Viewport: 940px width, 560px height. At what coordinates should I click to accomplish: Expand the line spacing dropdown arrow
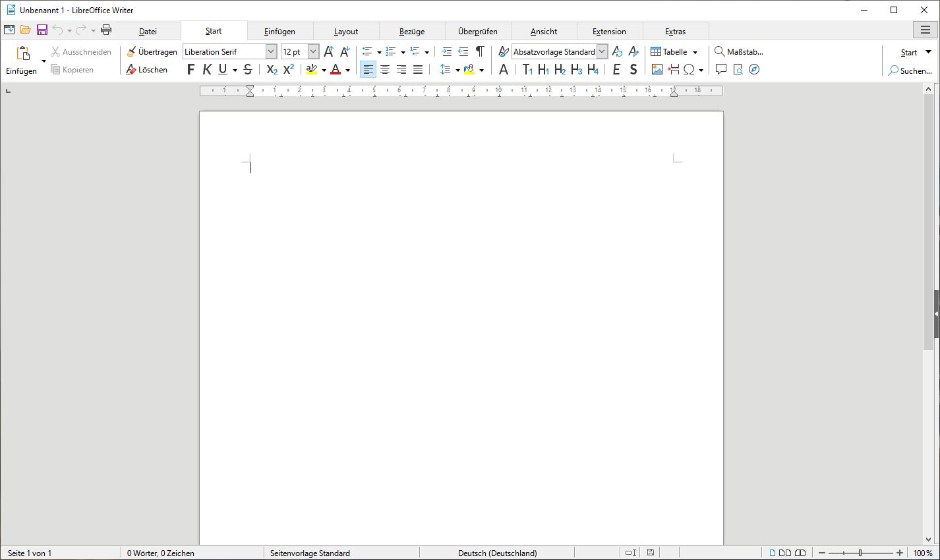[x=457, y=70]
